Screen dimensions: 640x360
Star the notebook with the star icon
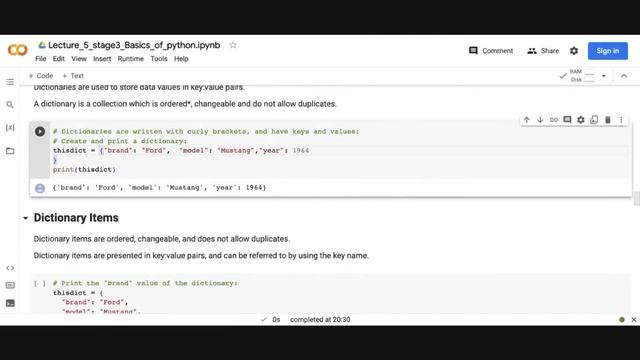(x=233, y=45)
